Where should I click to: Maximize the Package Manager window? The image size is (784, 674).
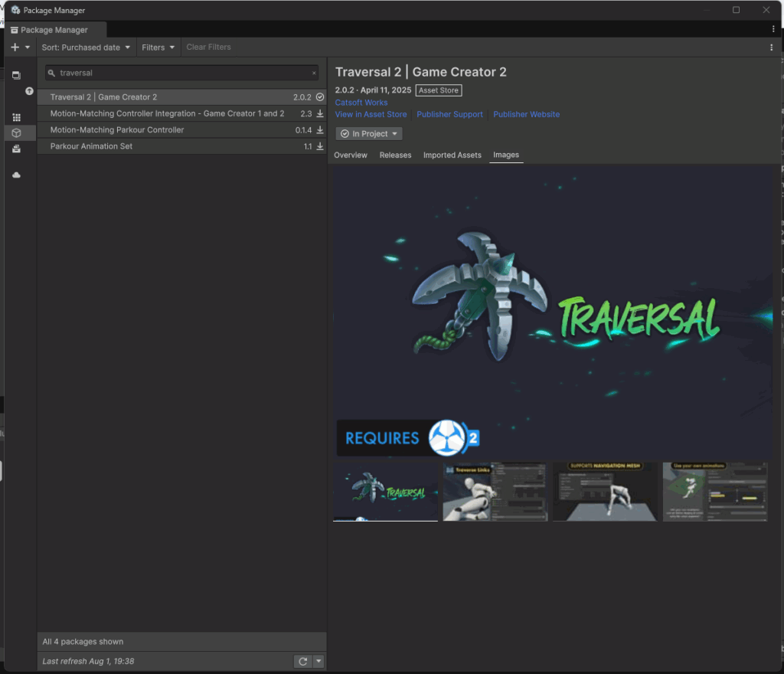coord(736,10)
